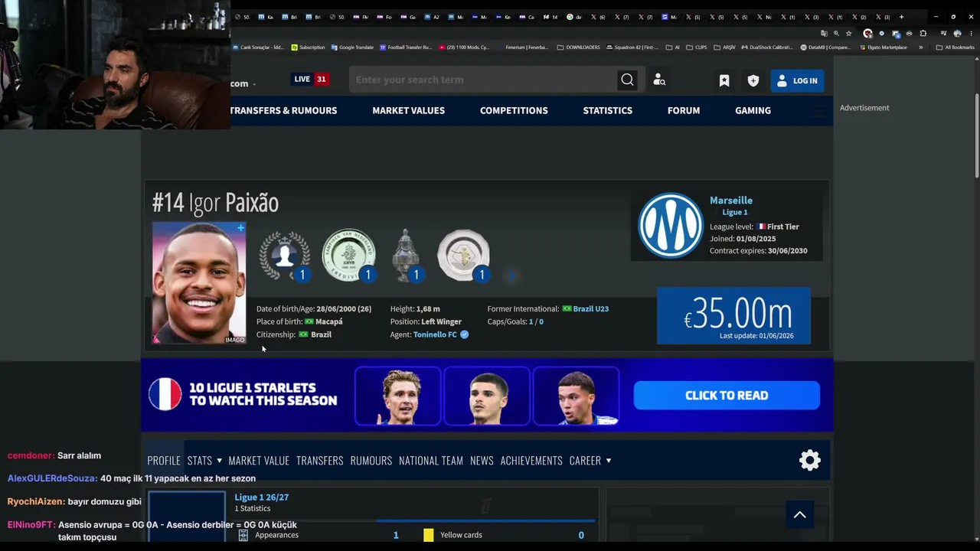The image size is (980, 551).
Task: Open the ARŞİV bookmark folder
Action: click(x=725, y=47)
